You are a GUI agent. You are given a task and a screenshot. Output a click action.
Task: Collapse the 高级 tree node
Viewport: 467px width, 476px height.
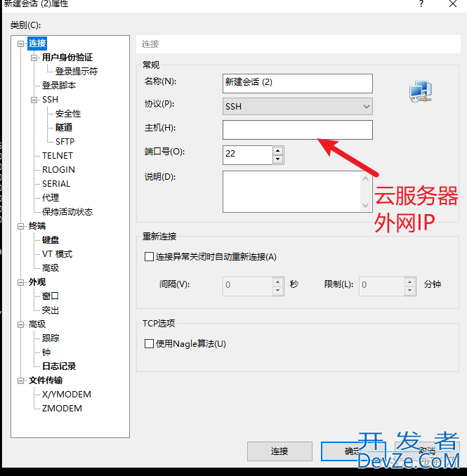pos(20,324)
